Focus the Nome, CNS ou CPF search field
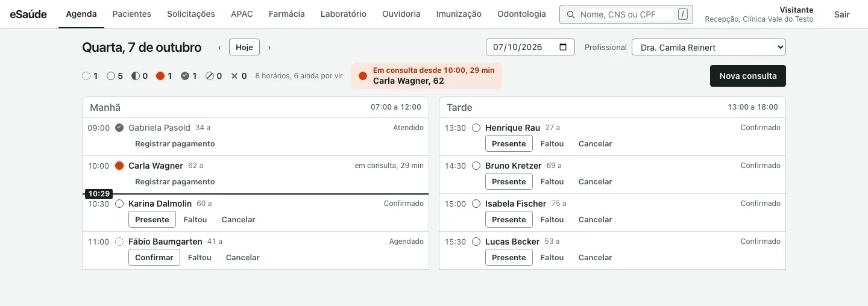 (626, 14)
